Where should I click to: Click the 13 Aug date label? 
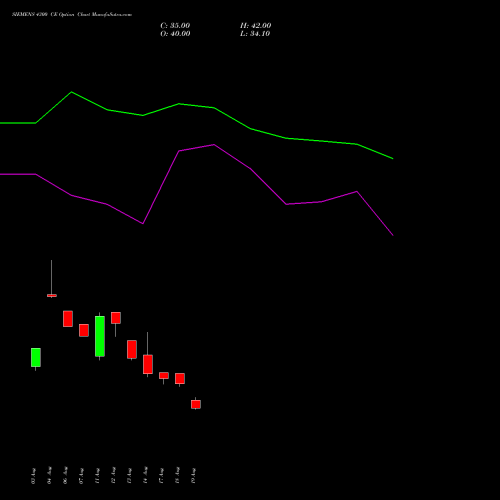click(x=129, y=475)
